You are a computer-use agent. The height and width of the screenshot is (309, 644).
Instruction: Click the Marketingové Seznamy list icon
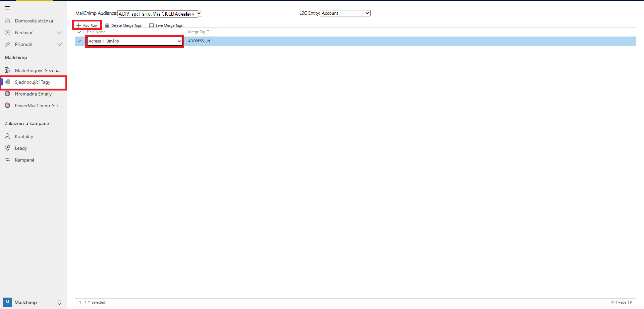coord(7,70)
